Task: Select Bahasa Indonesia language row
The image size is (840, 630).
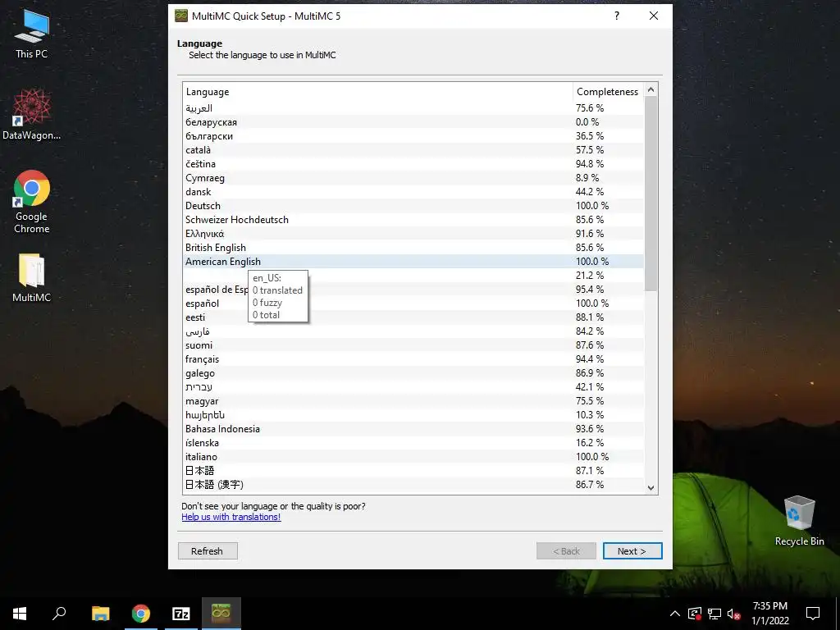Action: (x=413, y=428)
